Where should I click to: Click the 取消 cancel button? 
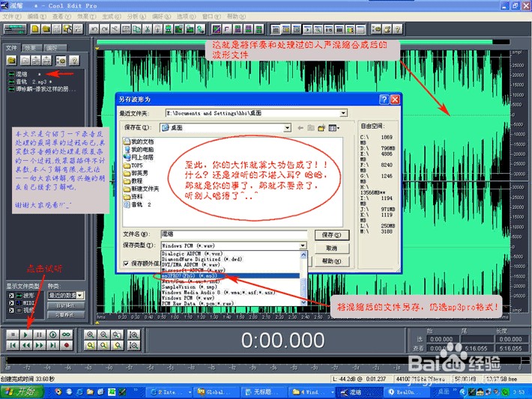331,248
